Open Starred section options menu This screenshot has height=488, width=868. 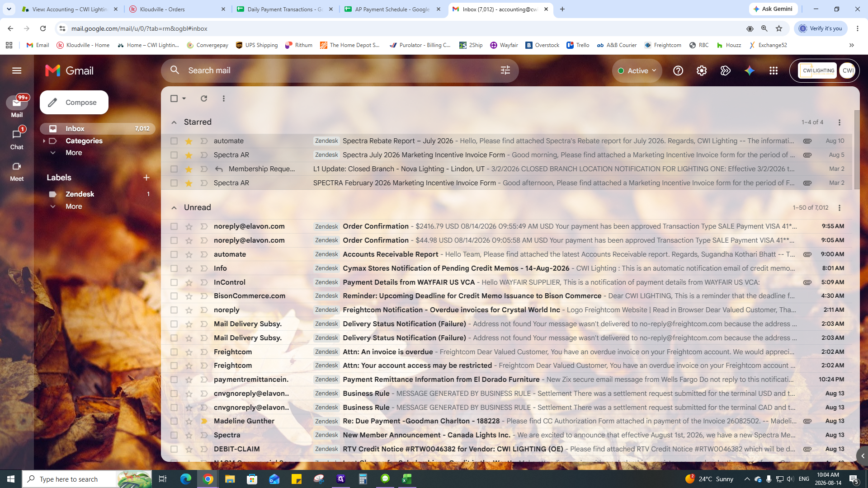point(840,122)
